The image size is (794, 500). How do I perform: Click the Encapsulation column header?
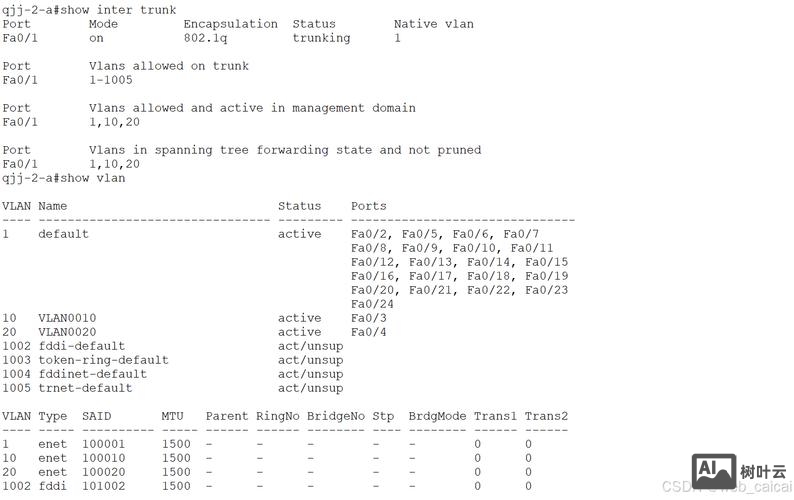(230, 24)
